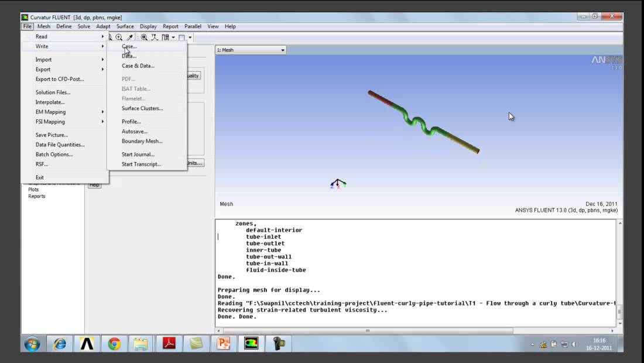Click Write in the File menu
The image size is (644, 363).
(x=65, y=46)
